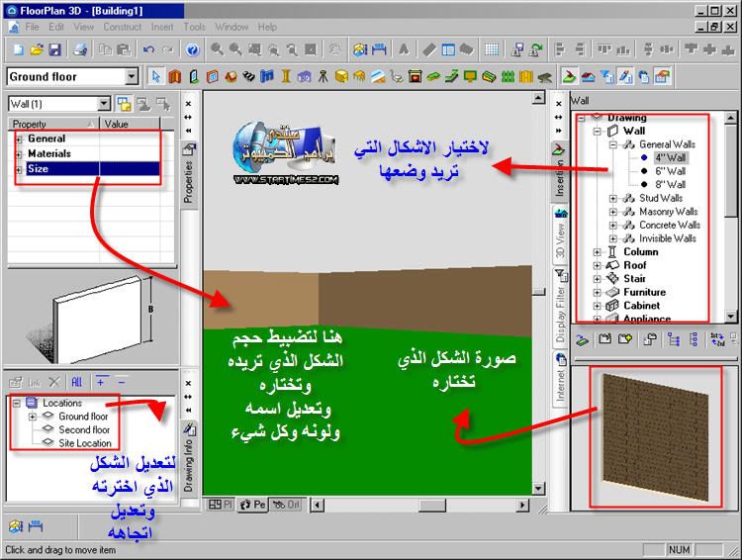
Task: Print the drawing using the printer icon
Action: [80, 49]
